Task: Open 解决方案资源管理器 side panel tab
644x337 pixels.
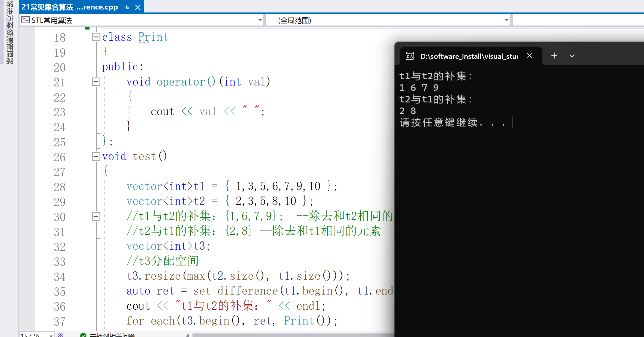Action: point(10,32)
